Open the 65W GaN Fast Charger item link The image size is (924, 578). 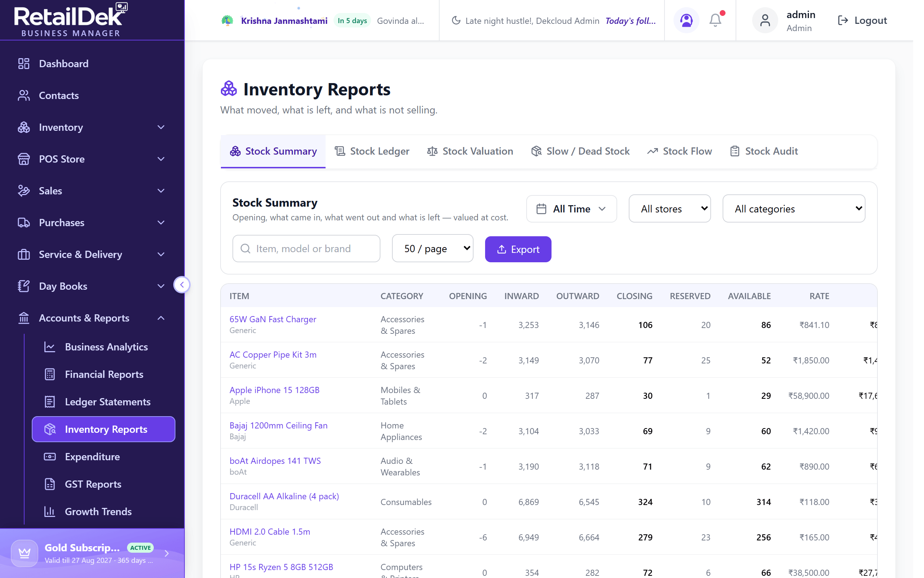point(273,319)
